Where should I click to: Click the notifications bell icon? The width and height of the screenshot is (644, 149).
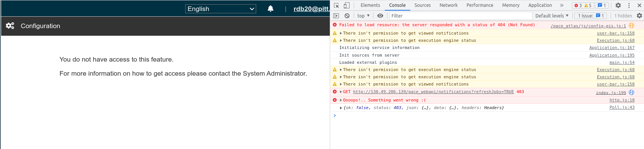click(x=271, y=9)
